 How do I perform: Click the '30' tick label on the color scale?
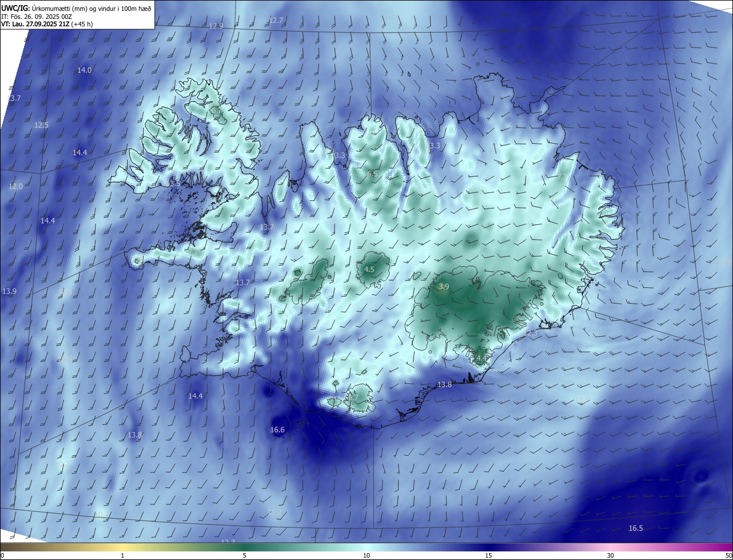click(610, 555)
